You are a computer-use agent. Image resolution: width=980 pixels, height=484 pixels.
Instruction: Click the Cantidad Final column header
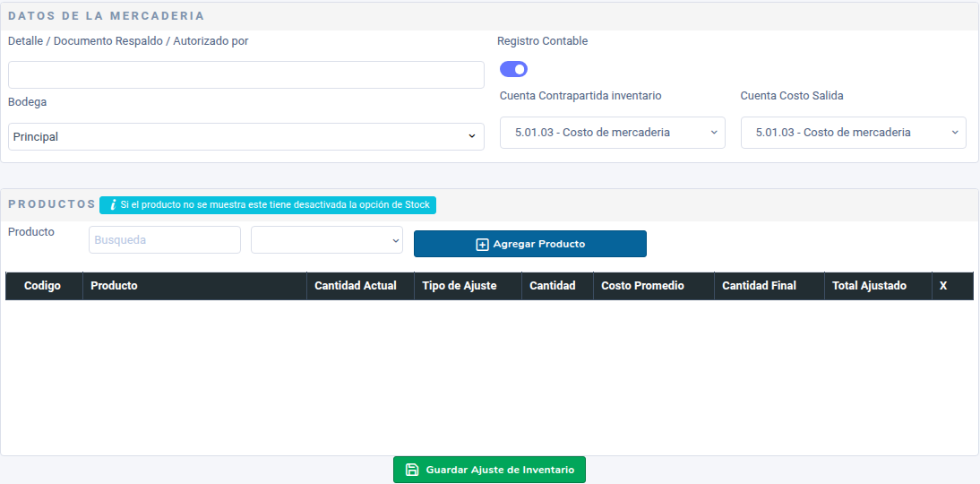point(769,286)
